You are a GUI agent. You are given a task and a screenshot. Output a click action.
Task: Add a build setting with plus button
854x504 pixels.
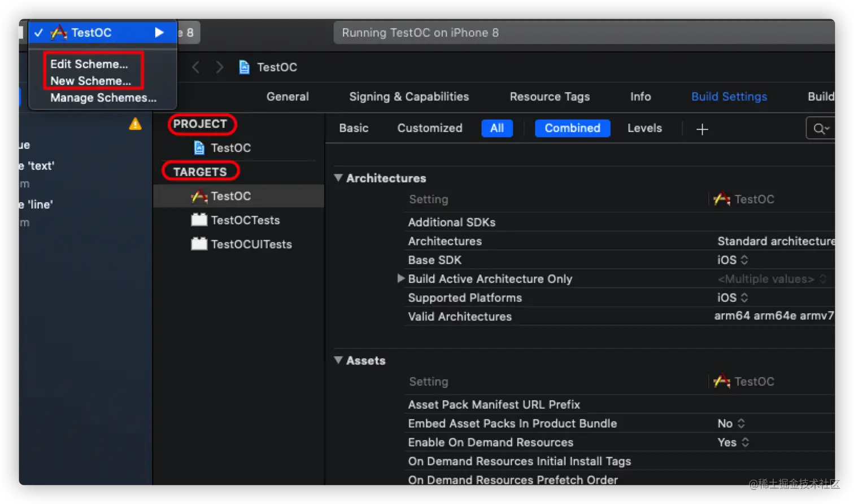pyautogui.click(x=702, y=129)
